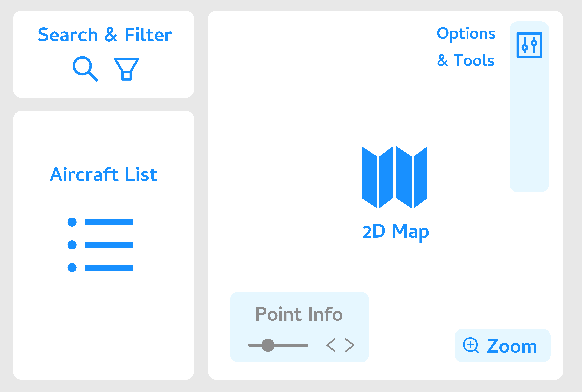Select the first bullet in aircraft list
This screenshot has width=582, height=392.
(72, 222)
